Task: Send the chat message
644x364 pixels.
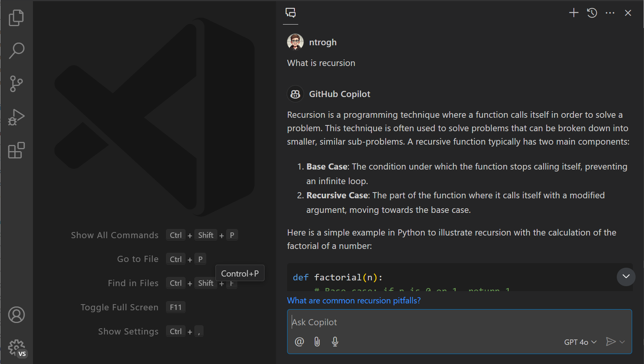Action: [x=611, y=342]
